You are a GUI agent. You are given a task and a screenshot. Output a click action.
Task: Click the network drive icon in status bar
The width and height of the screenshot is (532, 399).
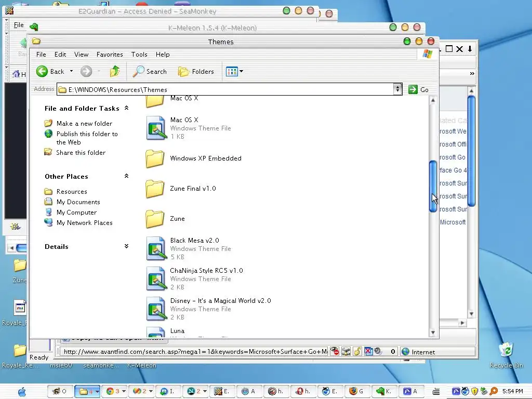(346, 352)
